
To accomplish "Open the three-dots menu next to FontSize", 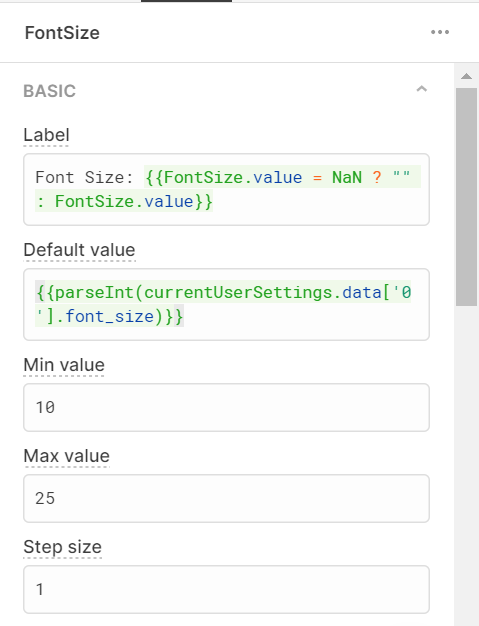I will (440, 32).
